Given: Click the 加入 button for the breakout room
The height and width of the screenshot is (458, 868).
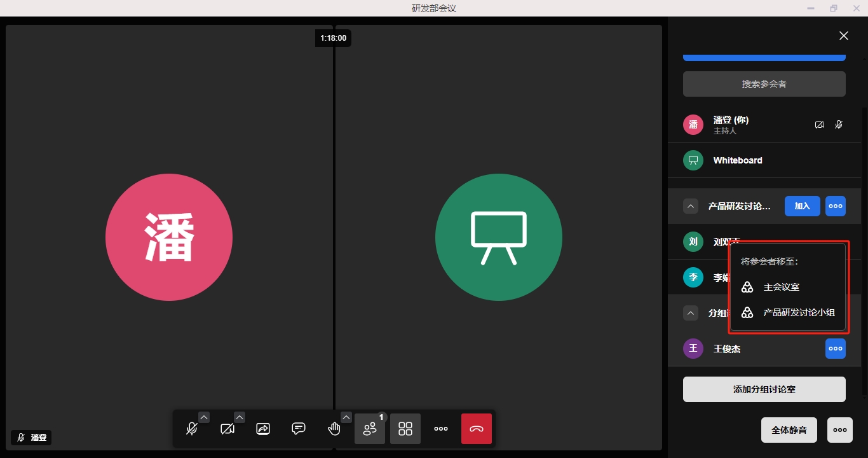Looking at the screenshot, I should (803, 206).
